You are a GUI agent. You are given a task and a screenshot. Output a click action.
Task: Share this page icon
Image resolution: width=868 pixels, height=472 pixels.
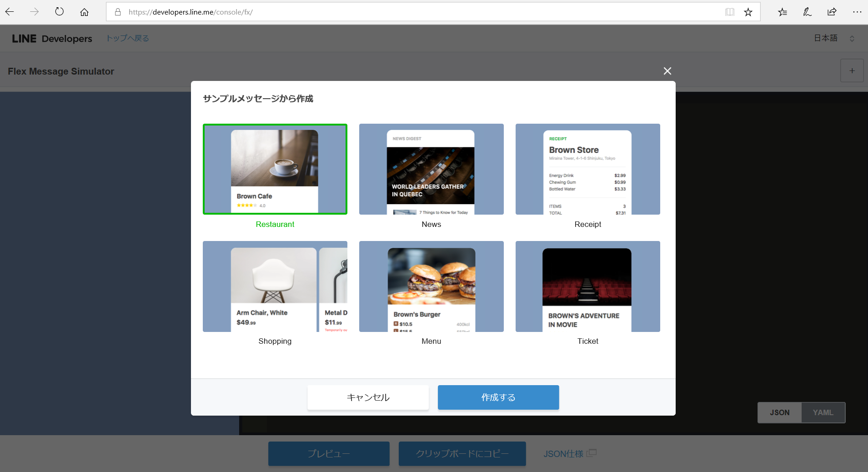click(832, 12)
